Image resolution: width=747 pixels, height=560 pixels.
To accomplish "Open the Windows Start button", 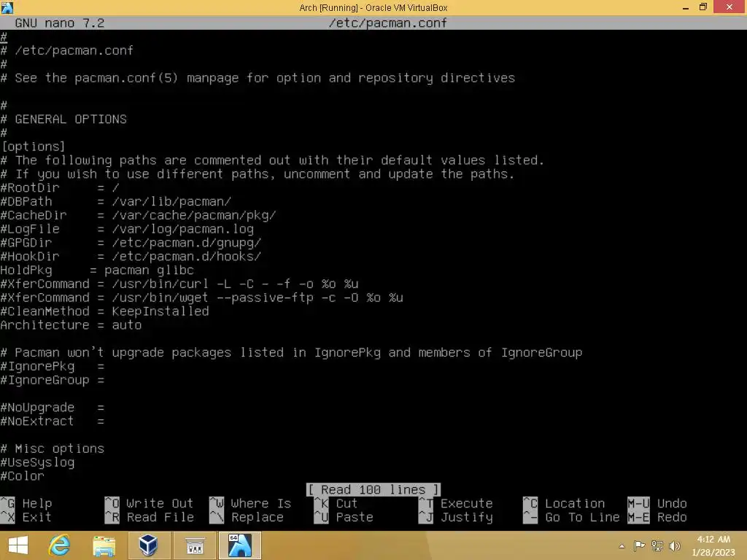I will [x=18, y=545].
